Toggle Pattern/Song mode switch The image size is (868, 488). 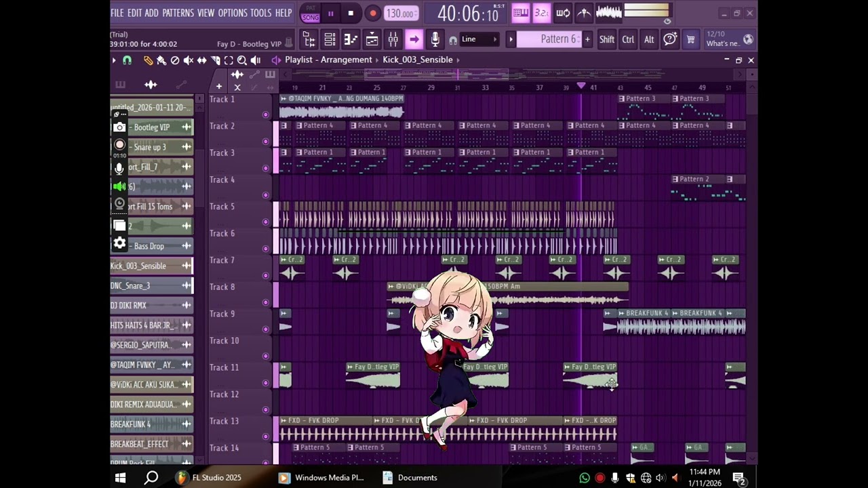pyautogui.click(x=311, y=14)
